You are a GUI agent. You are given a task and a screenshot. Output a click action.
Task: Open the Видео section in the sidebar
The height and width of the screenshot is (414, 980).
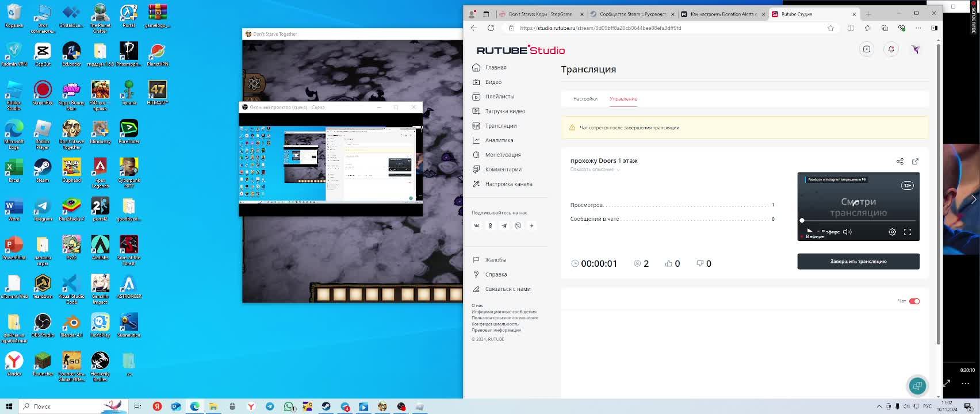(487, 82)
